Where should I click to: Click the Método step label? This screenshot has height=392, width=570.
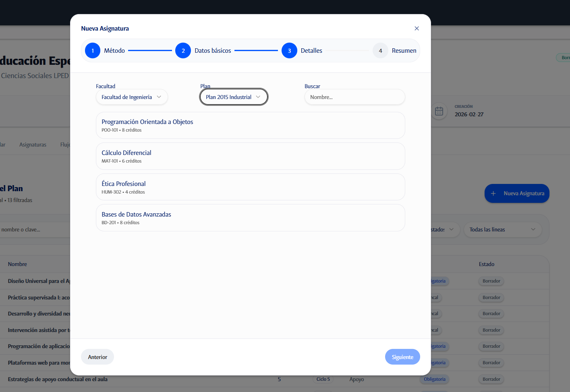click(114, 51)
